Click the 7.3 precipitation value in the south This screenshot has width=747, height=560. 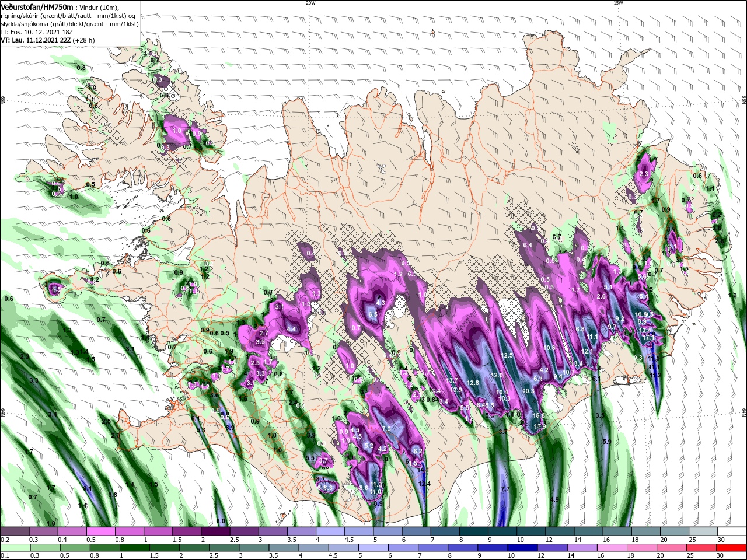point(386,429)
